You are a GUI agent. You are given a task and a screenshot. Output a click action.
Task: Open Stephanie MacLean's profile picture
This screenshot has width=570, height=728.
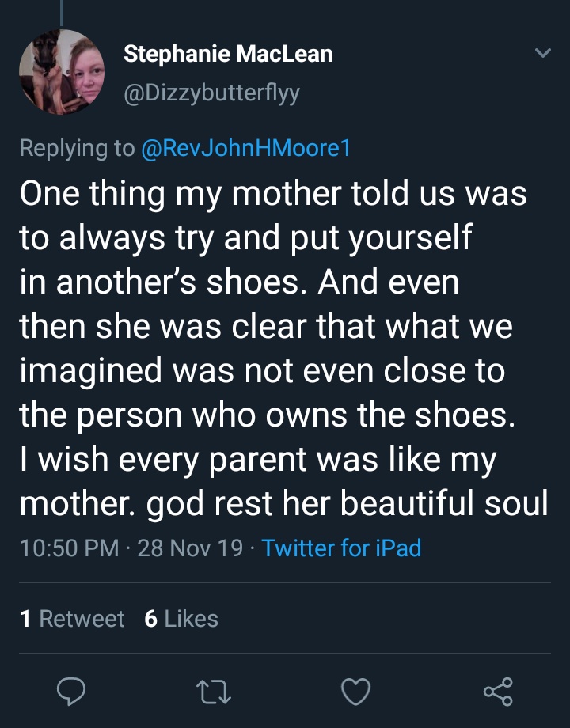click(62, 72)
